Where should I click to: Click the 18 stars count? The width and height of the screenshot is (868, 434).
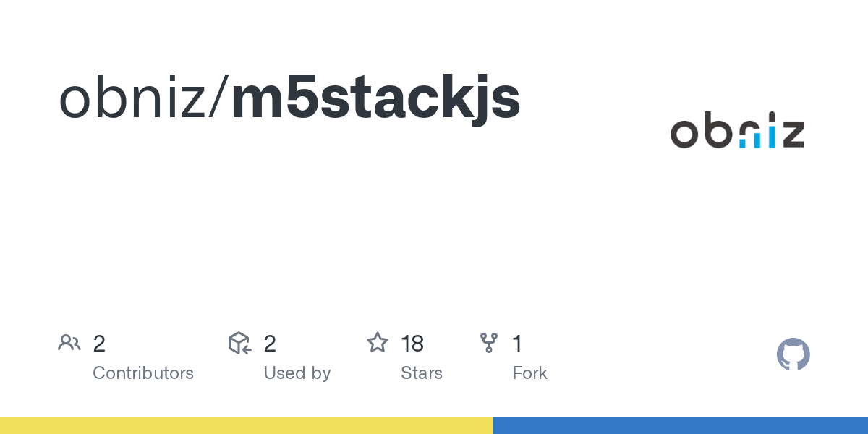coord(412,344)
